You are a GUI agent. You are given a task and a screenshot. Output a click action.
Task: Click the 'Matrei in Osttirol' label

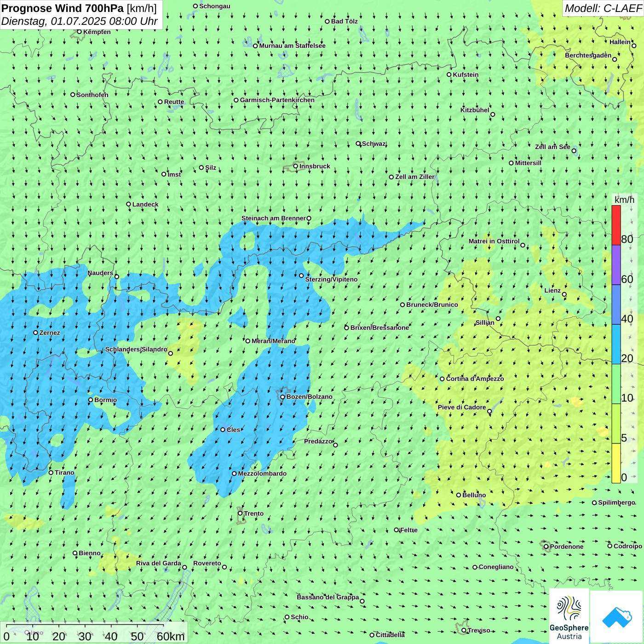(494, 241)
